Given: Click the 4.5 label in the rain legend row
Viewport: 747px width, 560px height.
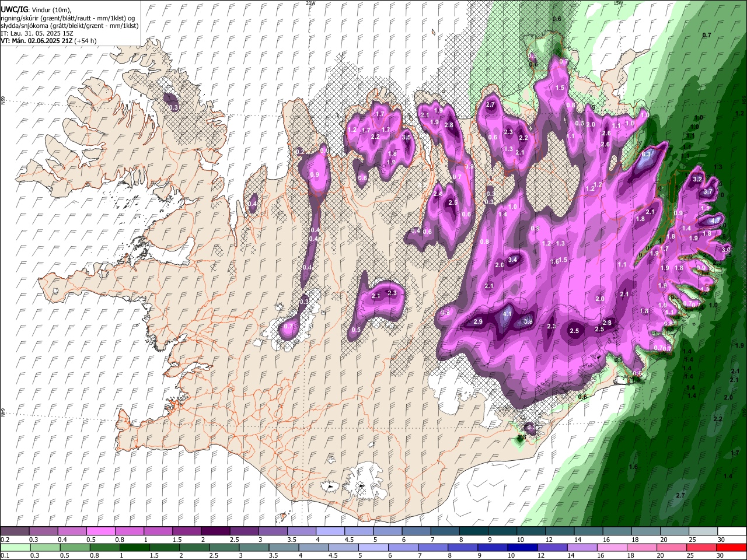Looking at the screenshot, I should (333, 555).
